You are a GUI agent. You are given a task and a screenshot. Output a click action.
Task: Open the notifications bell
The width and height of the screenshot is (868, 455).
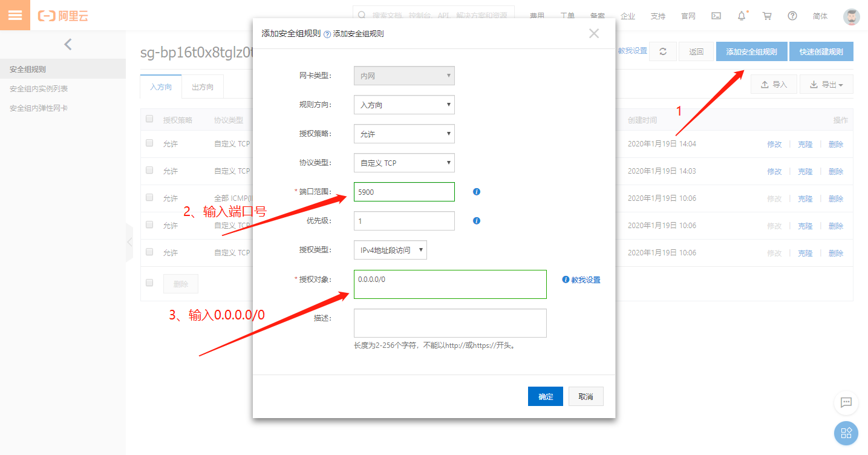coord(741,16)
